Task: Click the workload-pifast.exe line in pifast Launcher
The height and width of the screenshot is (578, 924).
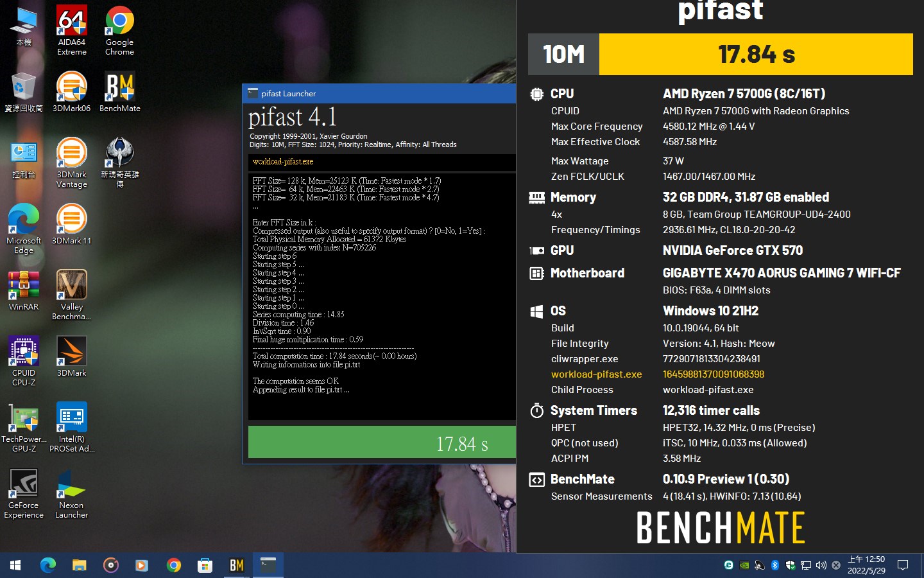Action: 283,162
